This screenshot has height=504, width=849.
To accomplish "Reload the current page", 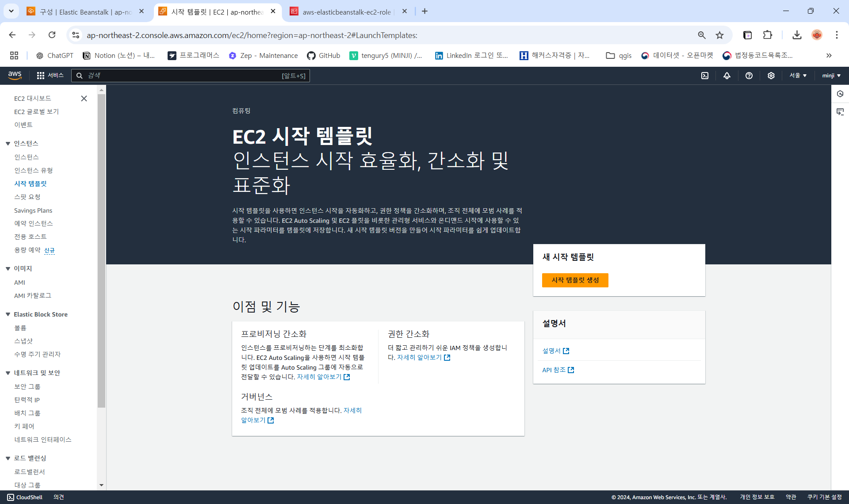I will click(52, 35).
